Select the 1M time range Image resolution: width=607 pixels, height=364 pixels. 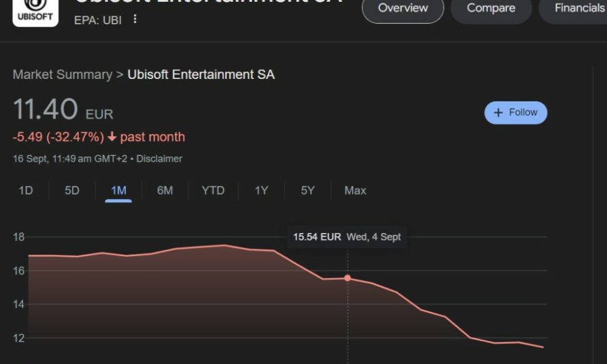118,190
